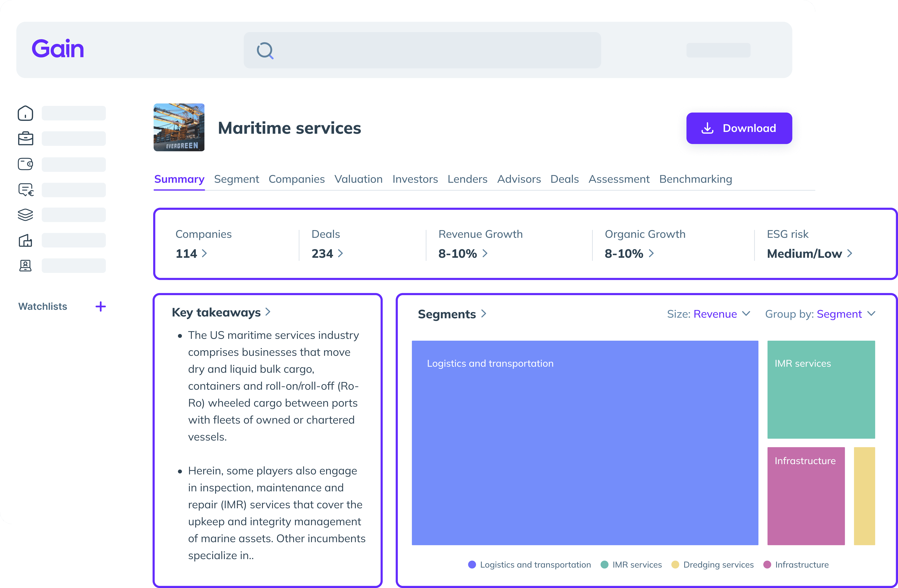Screen dimensions: 898x588
Task: Click the wallet icon in sidebar
Action: pos(25,164)
